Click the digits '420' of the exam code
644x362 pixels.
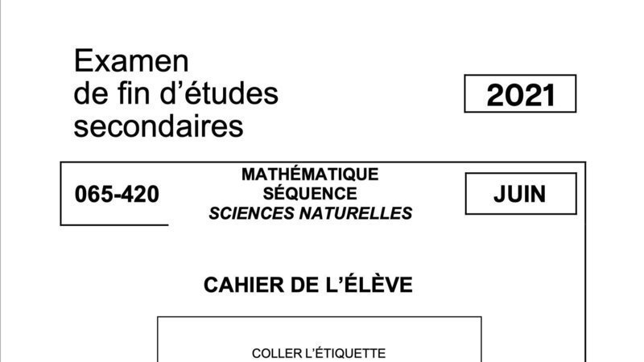pos(142,194)
